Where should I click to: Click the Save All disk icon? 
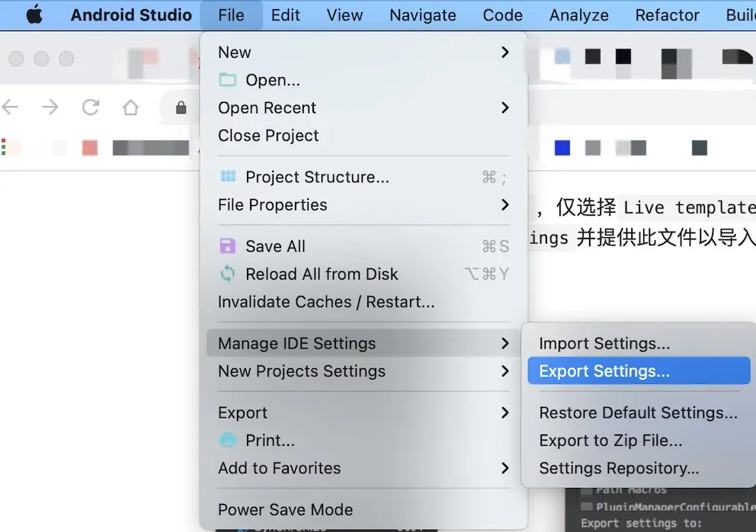point(228,246)
